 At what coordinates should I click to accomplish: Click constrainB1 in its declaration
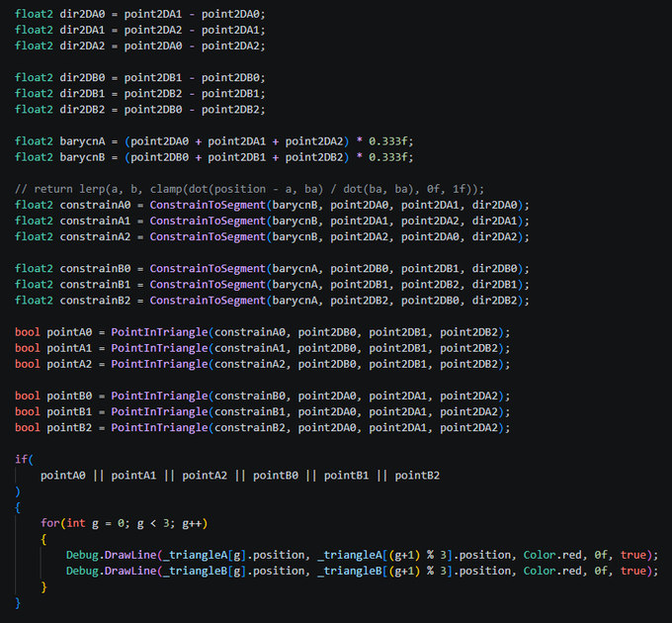[x=95, y=284]
